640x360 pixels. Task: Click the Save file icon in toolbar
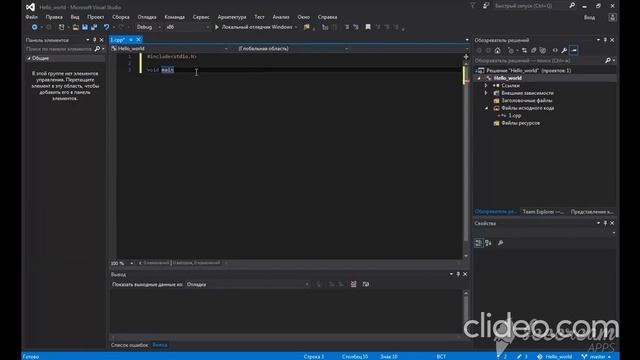[x=85, y=27]
